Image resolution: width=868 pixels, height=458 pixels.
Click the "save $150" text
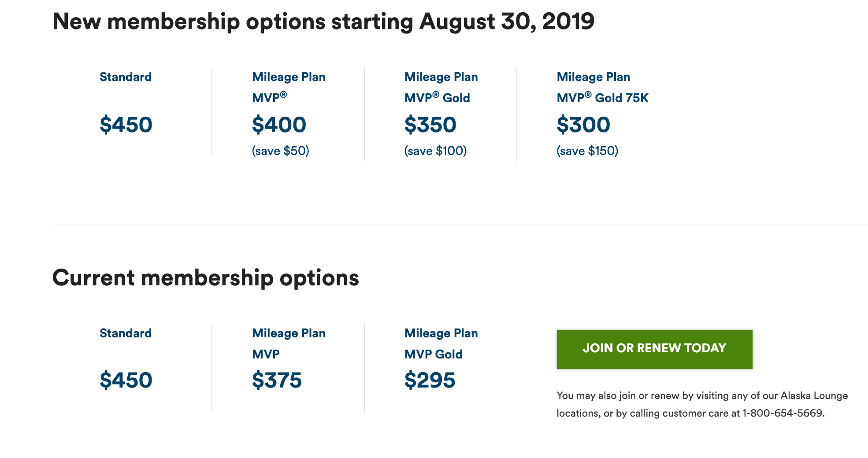point(587,151)
